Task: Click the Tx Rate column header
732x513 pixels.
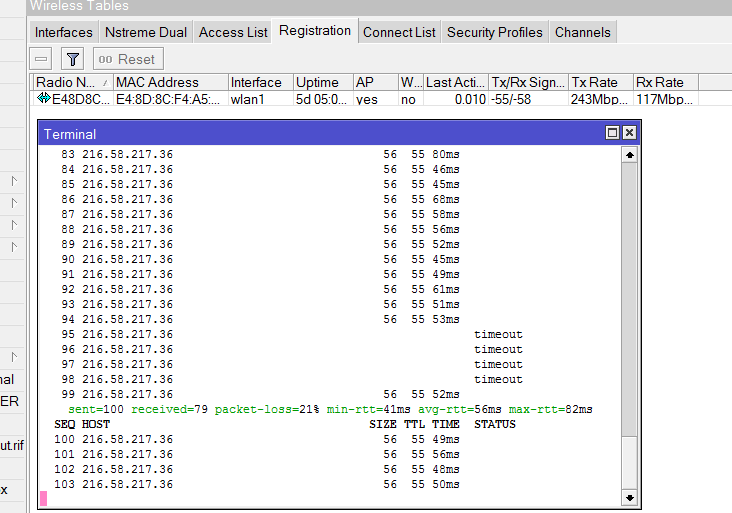Action: (x=600, y=82)
